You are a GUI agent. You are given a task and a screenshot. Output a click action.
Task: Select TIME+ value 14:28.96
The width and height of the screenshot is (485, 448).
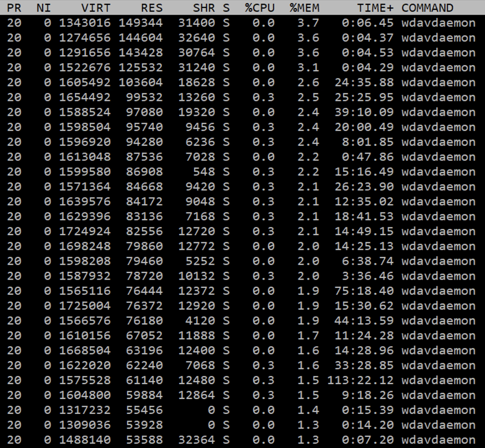coord(364,350)
